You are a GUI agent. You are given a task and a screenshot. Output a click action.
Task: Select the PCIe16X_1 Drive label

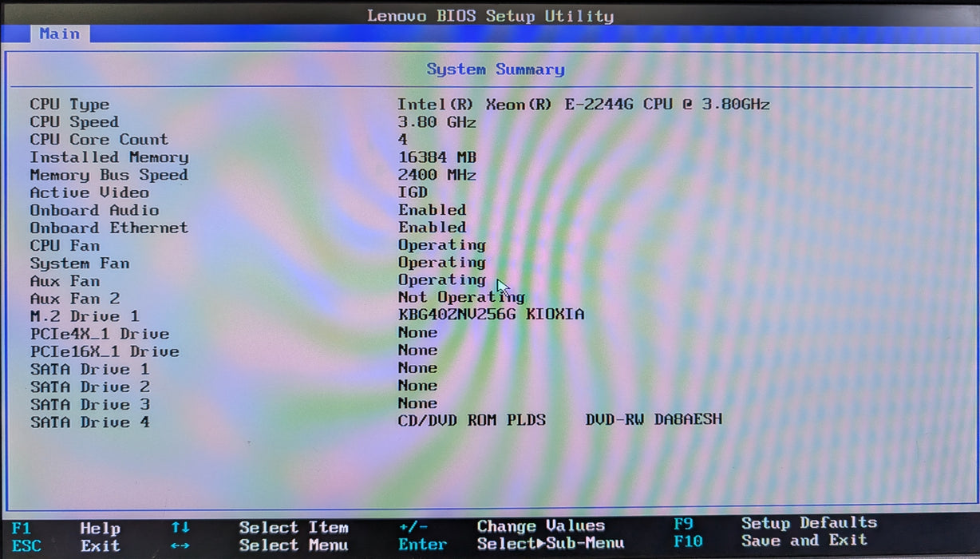tap(105, 351)
